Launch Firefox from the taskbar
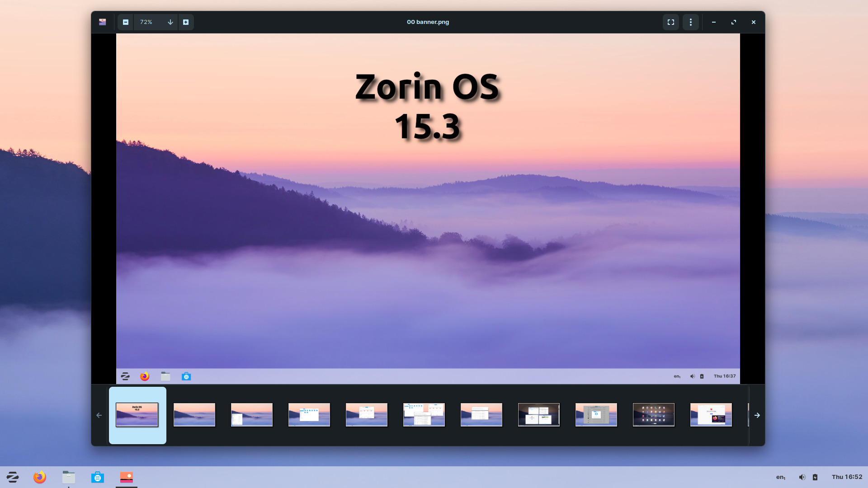 point(40,477)
